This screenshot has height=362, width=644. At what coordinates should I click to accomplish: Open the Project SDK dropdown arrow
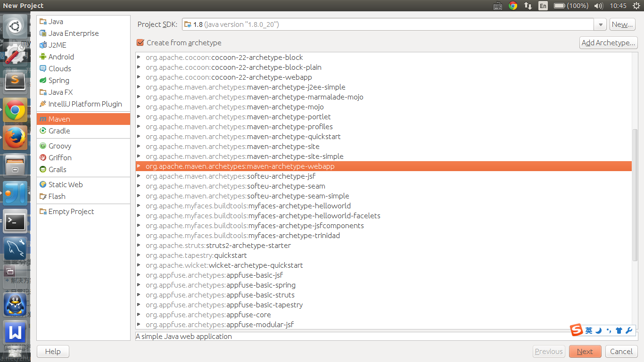point(600,25)
